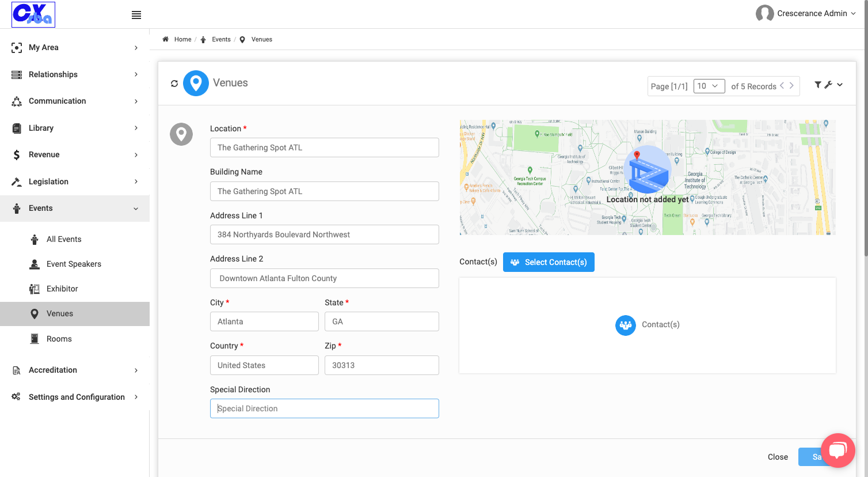This screenshot has height=477, width=868.
Task: Open the chat support bubble
Action: (x=838, y=450)
